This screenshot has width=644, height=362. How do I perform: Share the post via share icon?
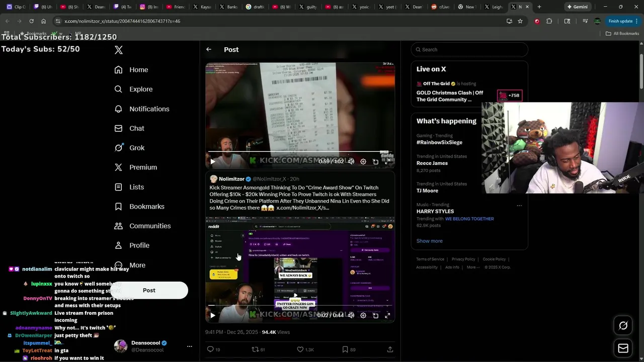(390, 349)
